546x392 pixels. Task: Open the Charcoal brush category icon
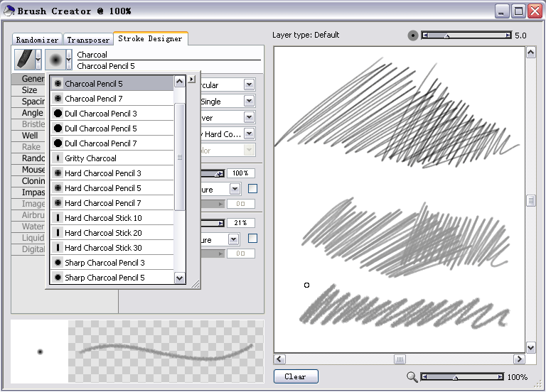[x=23, y=59]
